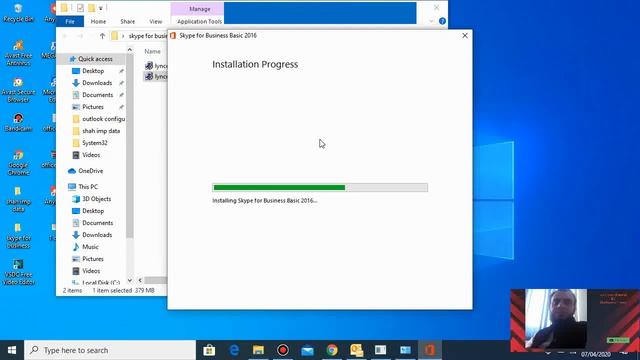
Task: Click the Office installer taskbar icon
Action: coord(429,350)
